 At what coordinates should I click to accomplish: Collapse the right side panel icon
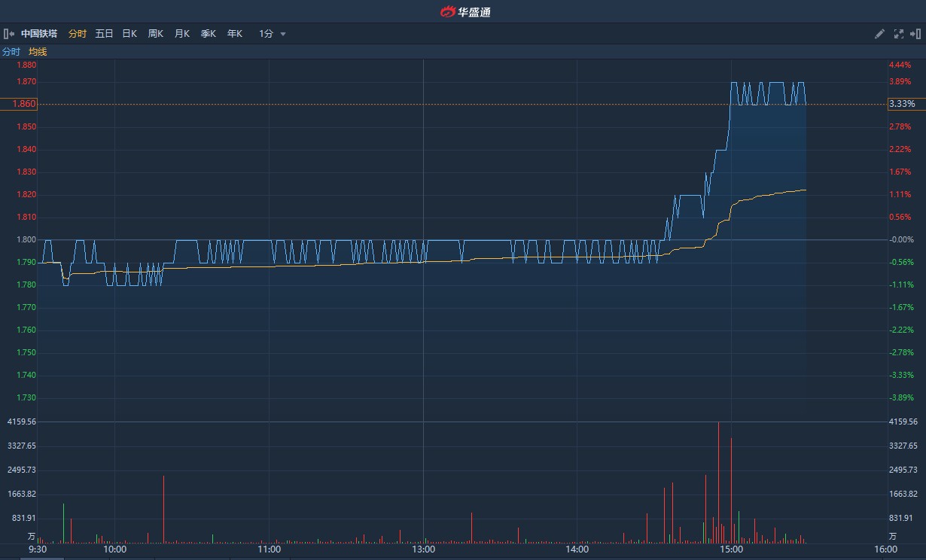915,34
